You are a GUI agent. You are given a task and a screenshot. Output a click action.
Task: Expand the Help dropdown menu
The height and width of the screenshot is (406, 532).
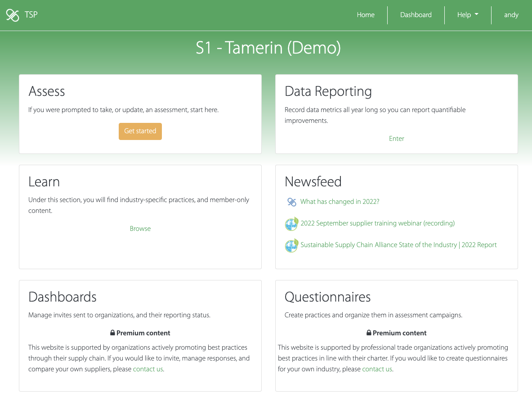pyautogui.click(x=468, y=15)
